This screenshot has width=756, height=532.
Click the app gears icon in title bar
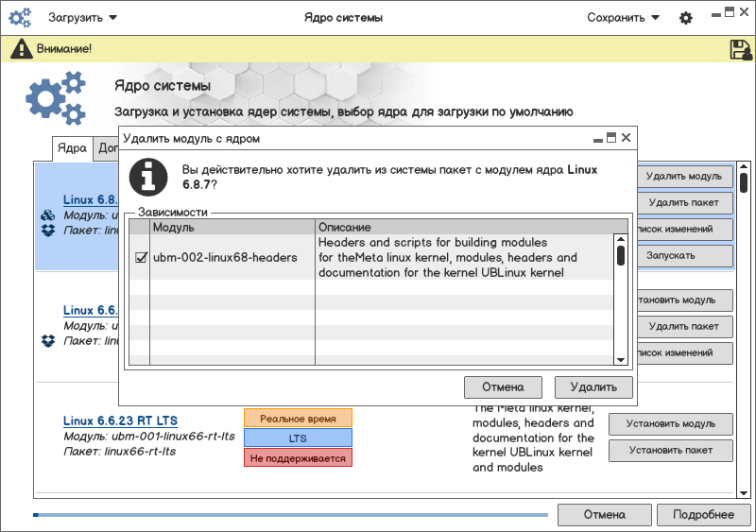tap(21, 17)
